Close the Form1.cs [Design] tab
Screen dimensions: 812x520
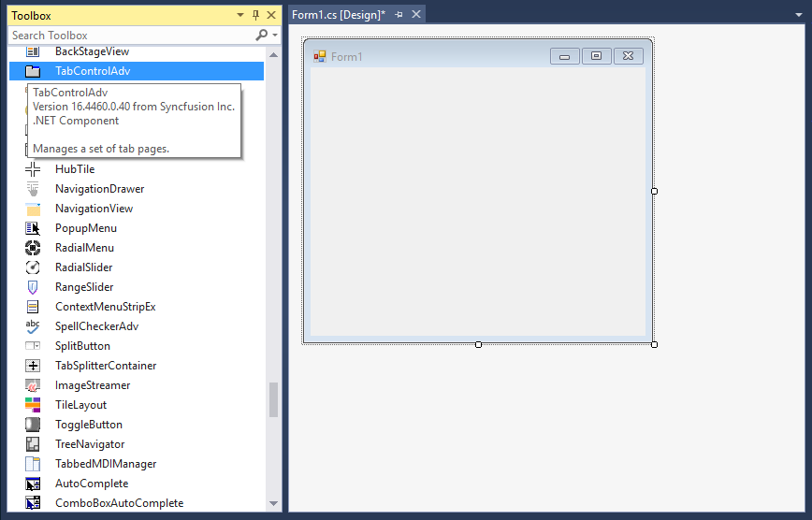416,15
